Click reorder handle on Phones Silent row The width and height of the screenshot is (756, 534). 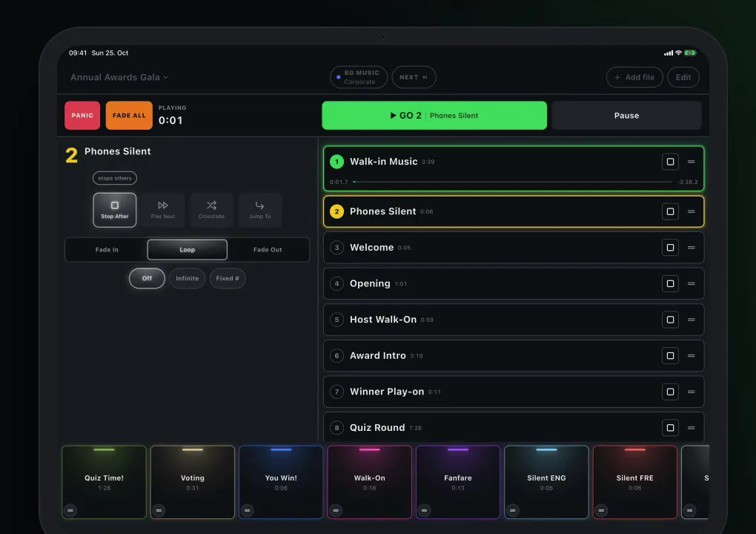pyautogui.click(x=691, y=211)
